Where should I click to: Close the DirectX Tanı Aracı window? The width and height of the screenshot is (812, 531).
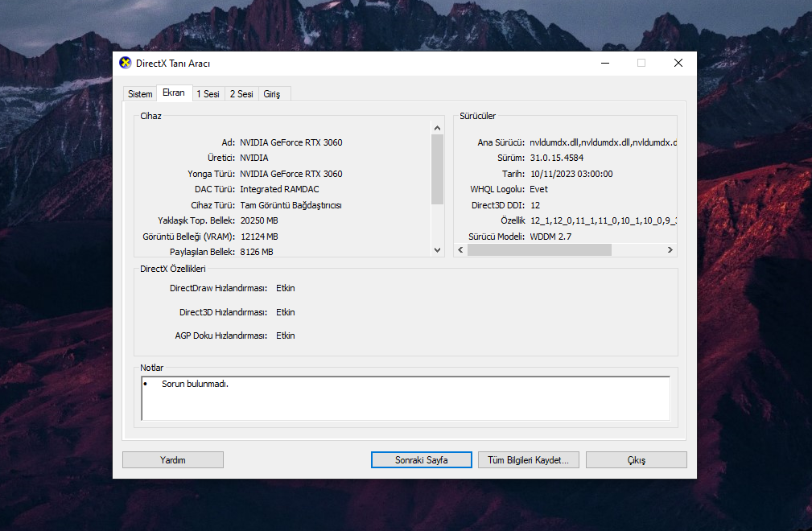point(678,63)
